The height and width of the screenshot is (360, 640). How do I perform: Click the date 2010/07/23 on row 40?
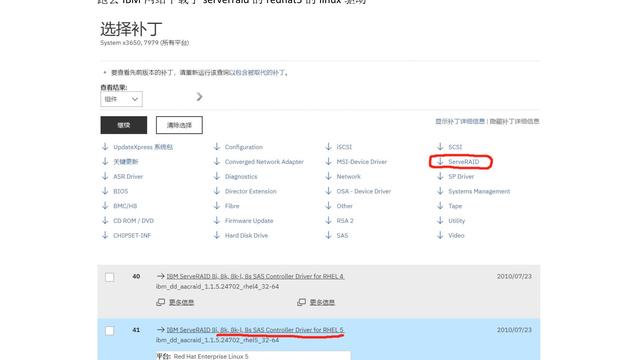[x=514, y=276]
